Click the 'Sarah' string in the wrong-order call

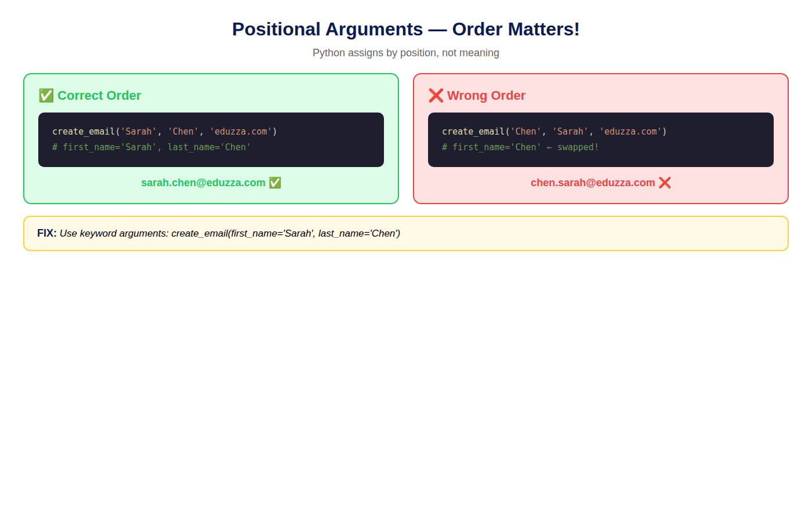click(x=570, y=132)
